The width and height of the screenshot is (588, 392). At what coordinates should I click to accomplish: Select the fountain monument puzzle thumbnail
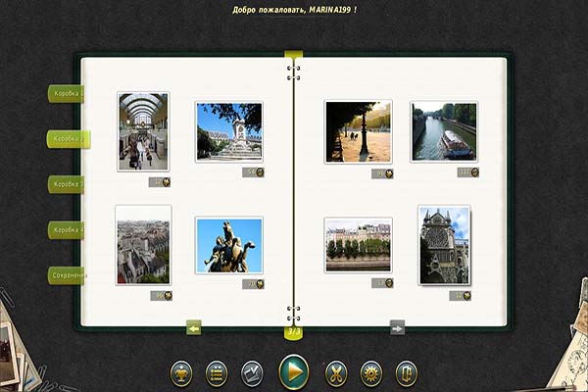point(228,131)
